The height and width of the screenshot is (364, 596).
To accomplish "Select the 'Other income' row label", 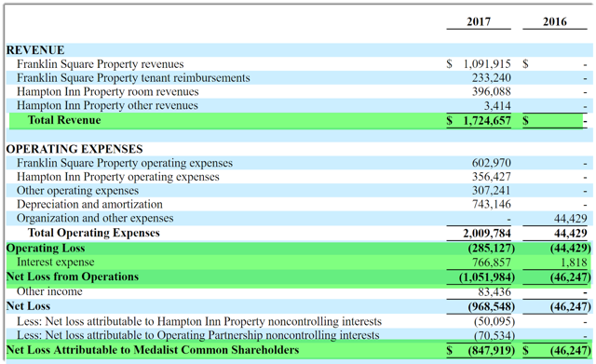I will [x=49, y=291].
